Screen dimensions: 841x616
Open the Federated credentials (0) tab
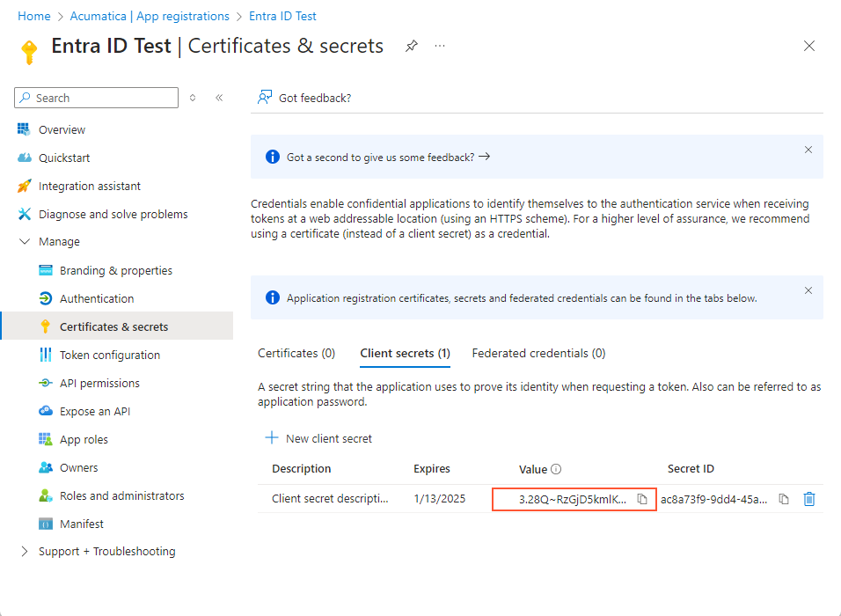pyautogui.click(x=538, y=353)
